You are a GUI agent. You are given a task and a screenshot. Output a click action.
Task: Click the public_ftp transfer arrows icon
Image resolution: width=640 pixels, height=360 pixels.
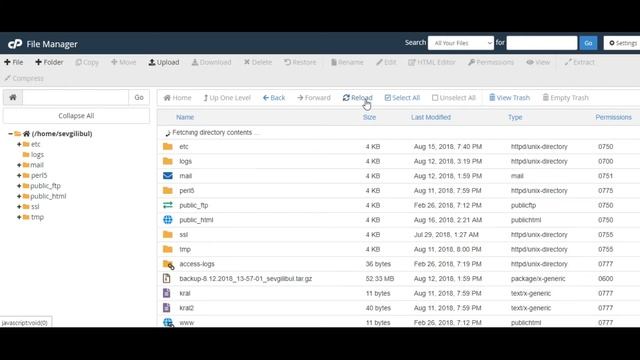(168, 205)
